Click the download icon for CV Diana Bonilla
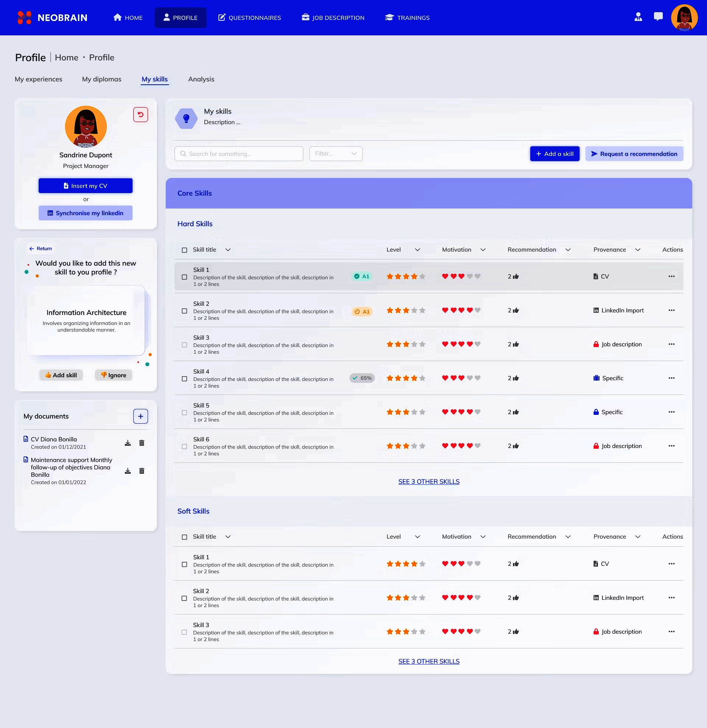Screen dimensions: 707x728 [x=128, y=442]
